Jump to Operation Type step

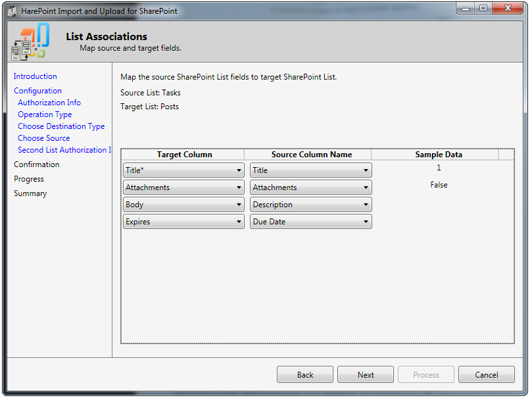[x=45, y=114]
